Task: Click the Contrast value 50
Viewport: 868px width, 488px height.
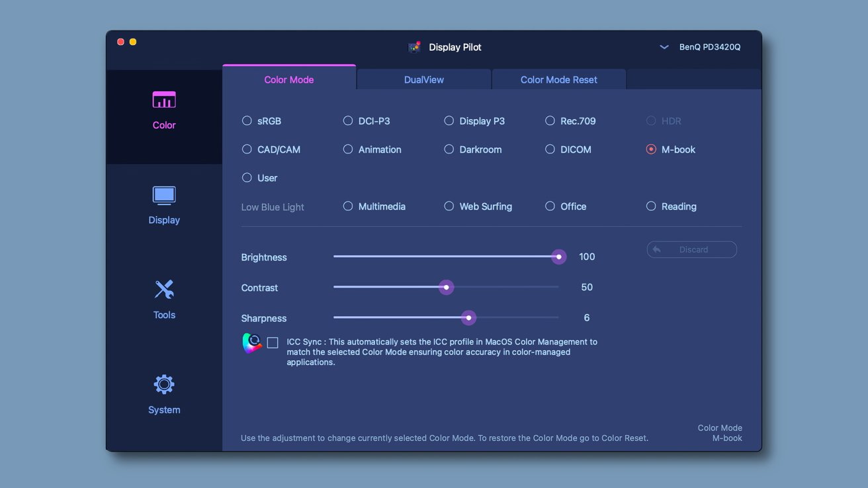Action: point(587,287)
